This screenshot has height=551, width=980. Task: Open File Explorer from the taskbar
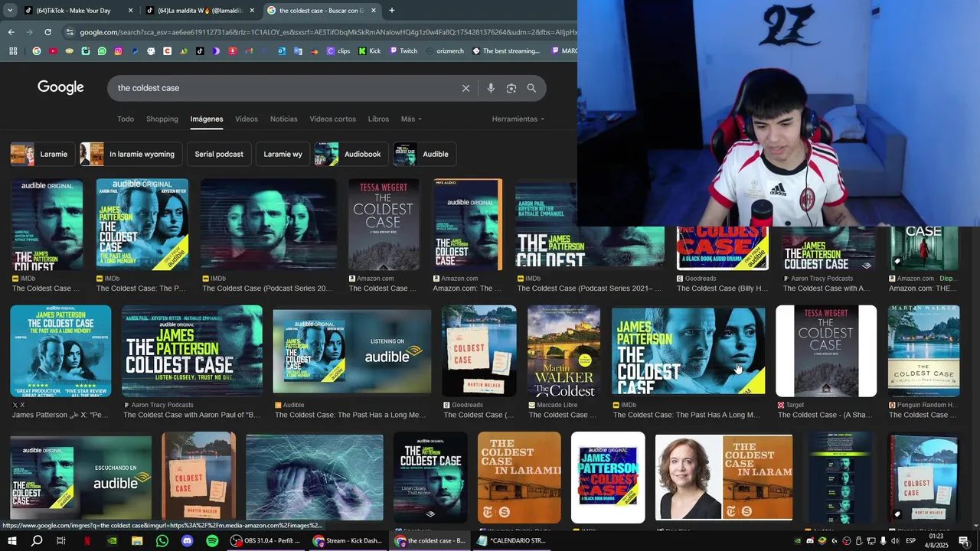[137, 541]
